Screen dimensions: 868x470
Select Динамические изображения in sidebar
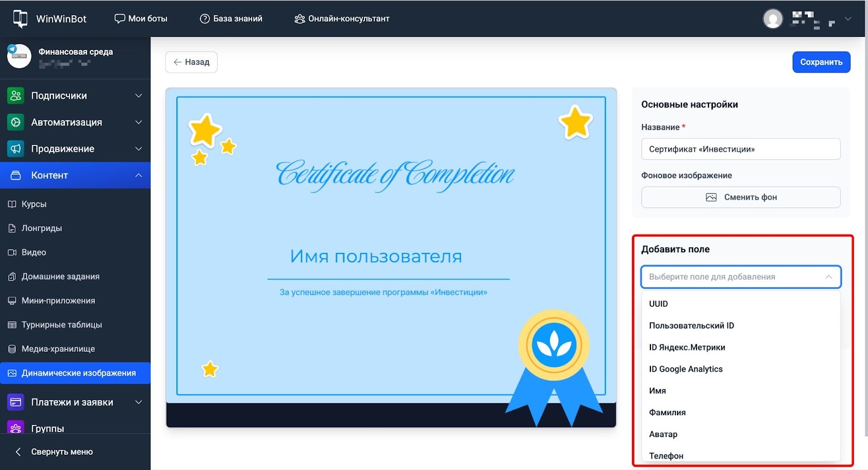tap(78, 373)
